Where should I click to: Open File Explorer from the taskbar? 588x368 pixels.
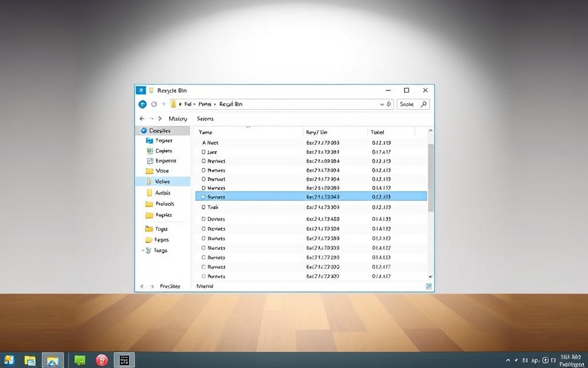(30, 361)
